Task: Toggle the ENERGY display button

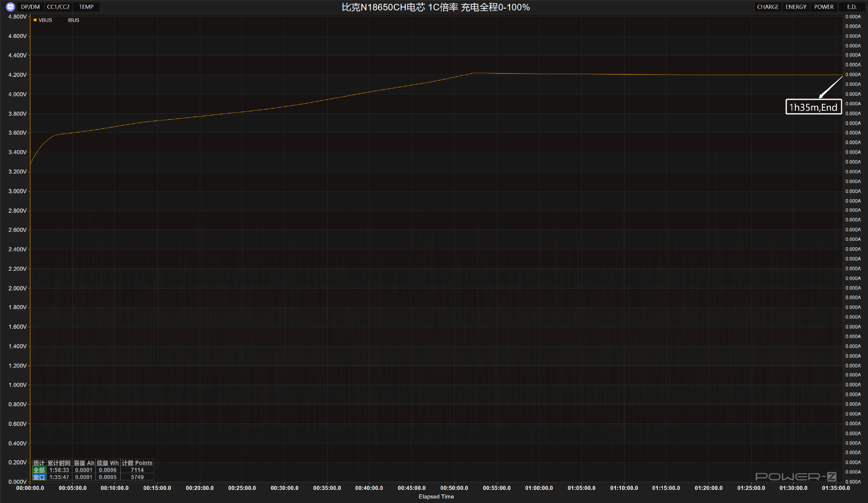Action: (x=796, y=7)
